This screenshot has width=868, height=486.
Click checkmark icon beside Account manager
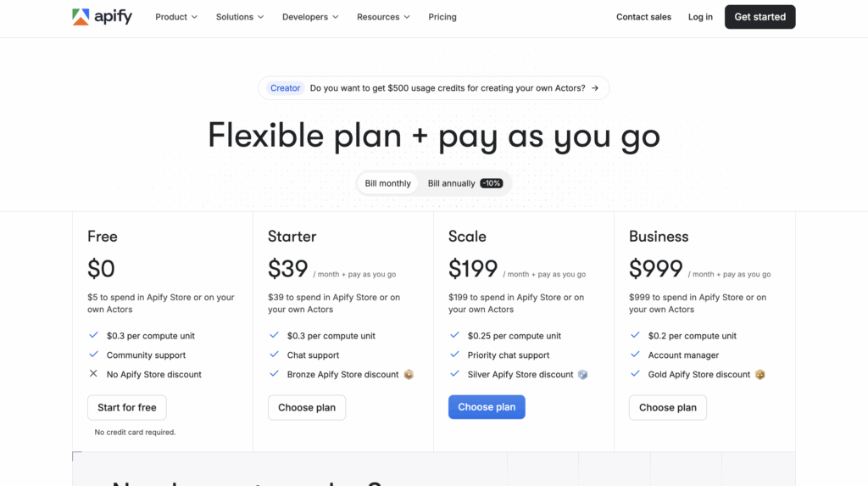[x=636, y=355]
